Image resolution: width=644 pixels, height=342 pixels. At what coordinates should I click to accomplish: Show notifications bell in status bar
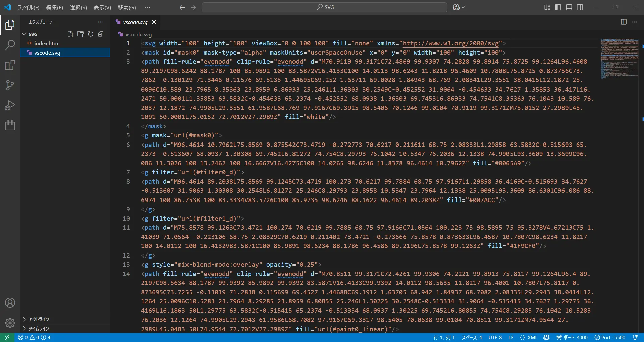(635, 337)
